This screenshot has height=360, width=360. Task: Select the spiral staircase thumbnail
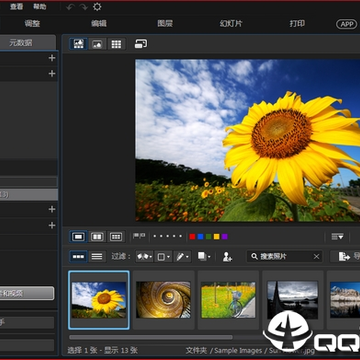tap(163, 301)
